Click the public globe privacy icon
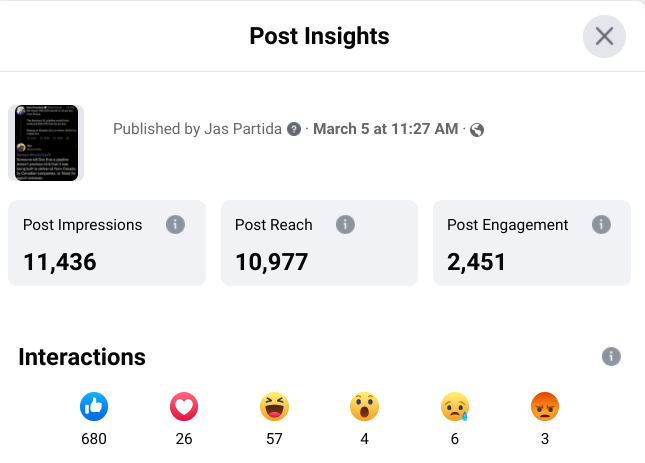This screenshot has width=645, height=463. [477, 130]
